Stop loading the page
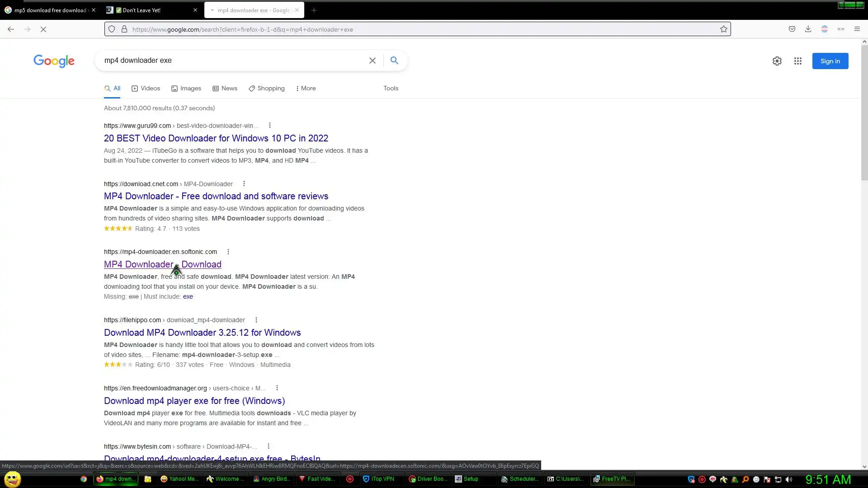The image size is (868, 488). (x=43, y=29)
